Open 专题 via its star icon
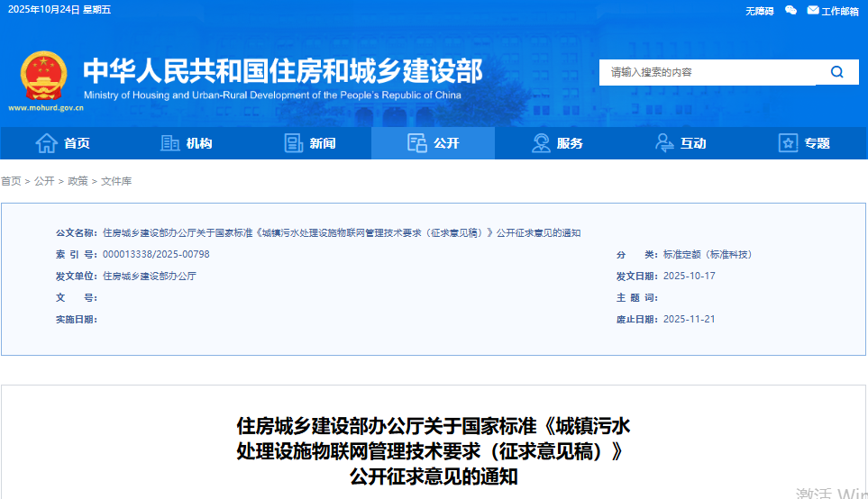 pos(788,143)
